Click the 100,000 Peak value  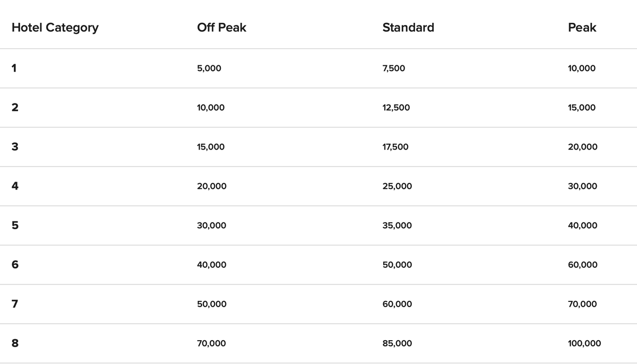coord(584,343)
